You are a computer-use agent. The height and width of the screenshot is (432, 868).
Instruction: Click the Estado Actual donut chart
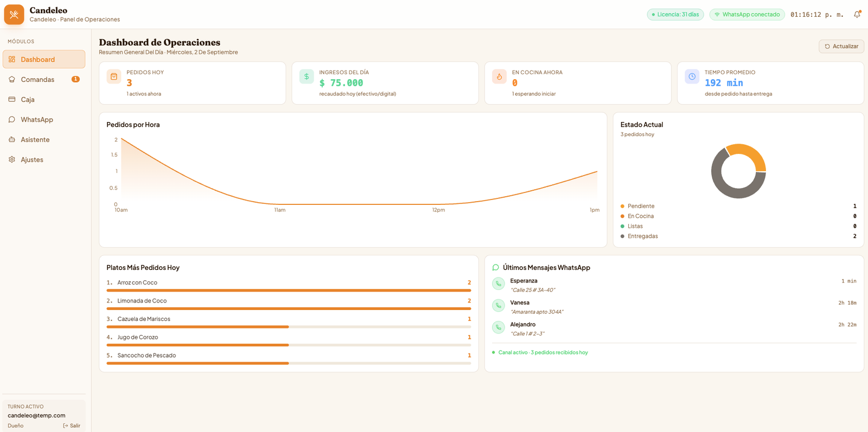738,171
